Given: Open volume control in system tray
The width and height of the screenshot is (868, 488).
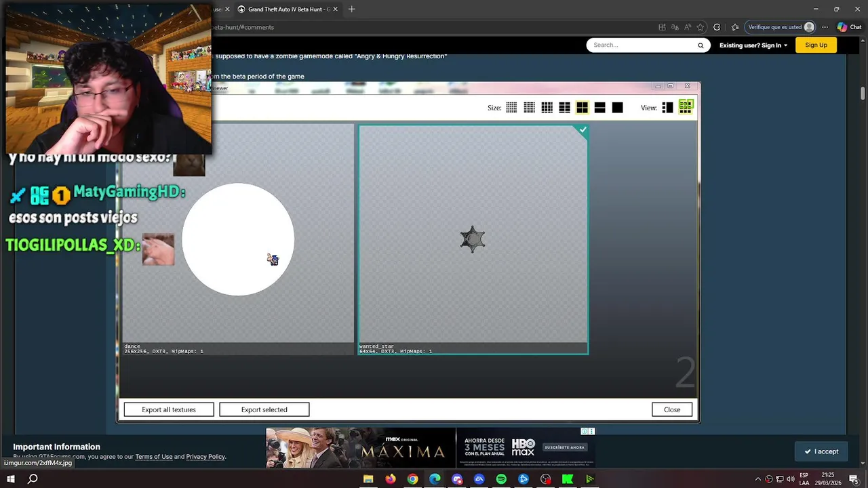Looking at the screenshot, I should tap(791, 479).
